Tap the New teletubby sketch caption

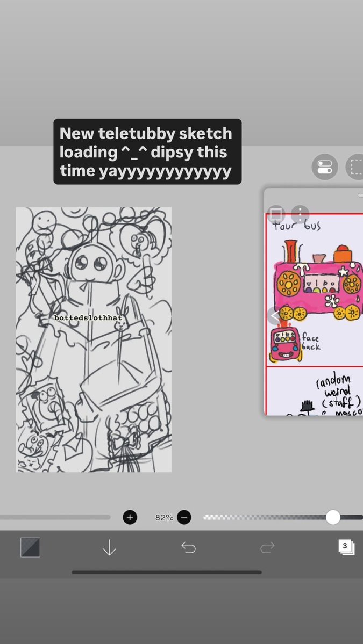coord(147,151)
